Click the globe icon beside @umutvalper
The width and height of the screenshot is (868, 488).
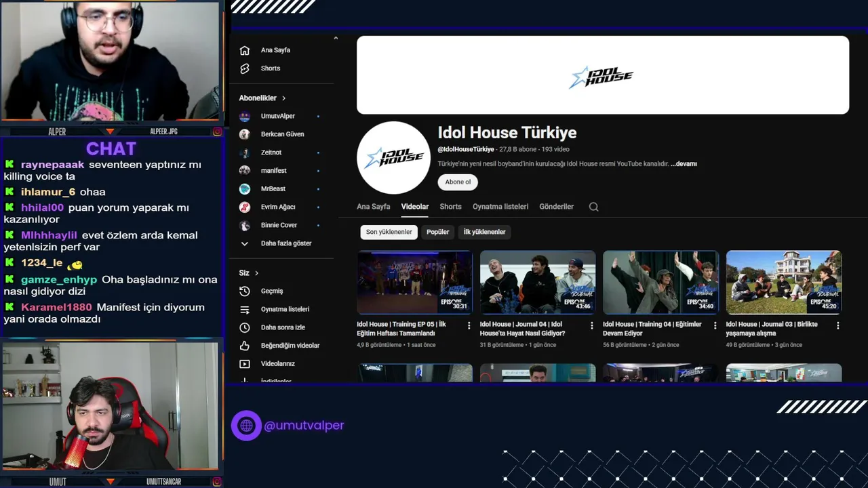coord(246,426)
